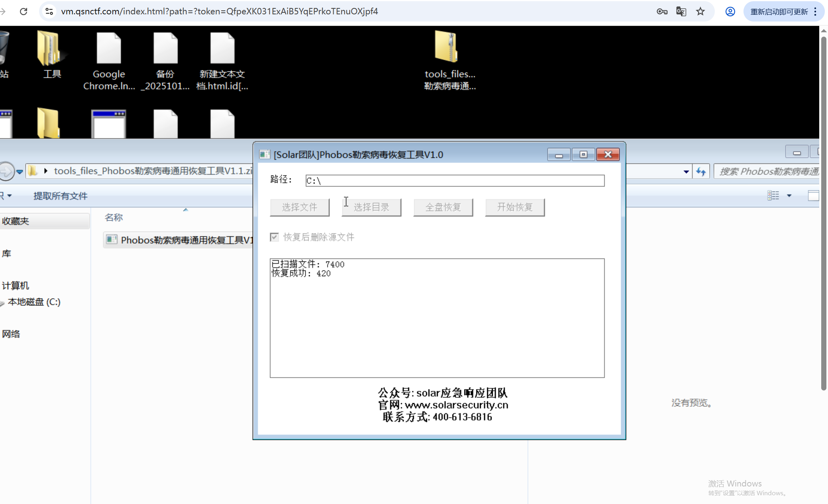Open the password key icon in address bar
828x504 pixels.
click(662, 11)
